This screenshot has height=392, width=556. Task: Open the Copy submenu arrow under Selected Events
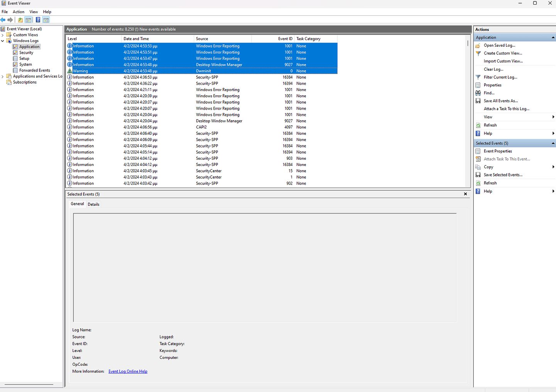pyautogui.click(x=553, y=167)
